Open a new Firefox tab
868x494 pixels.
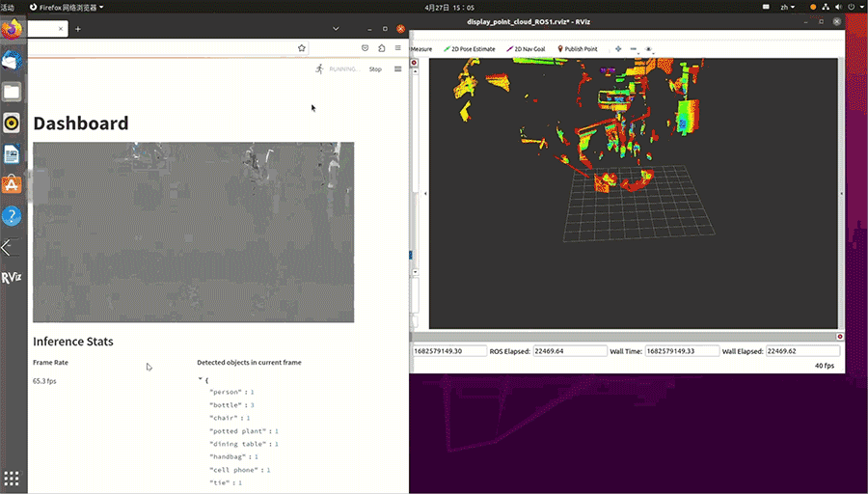pos(78,29)
